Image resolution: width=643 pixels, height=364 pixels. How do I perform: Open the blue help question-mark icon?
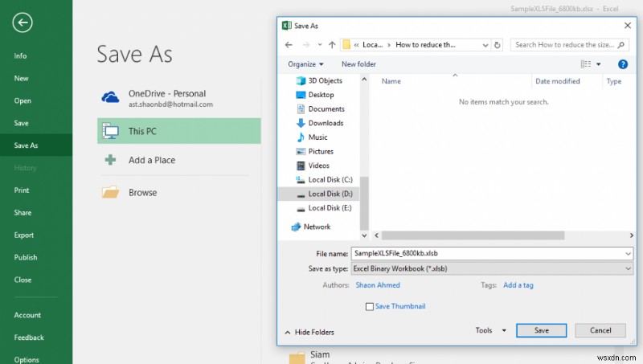click(622, 64)
